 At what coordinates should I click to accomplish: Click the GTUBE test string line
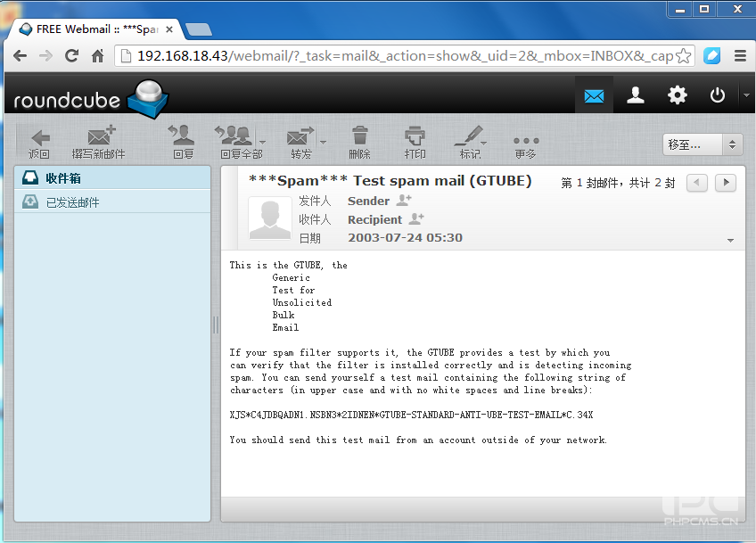(x=411, y=415)
